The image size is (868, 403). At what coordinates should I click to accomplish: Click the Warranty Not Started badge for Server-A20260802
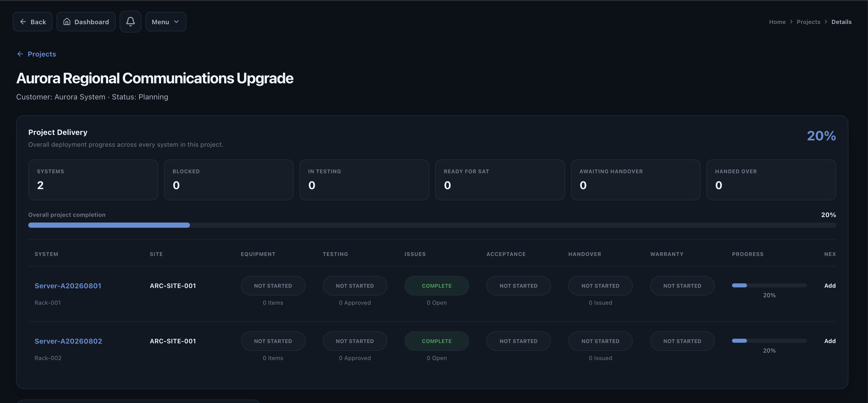[x=682, y=341]
